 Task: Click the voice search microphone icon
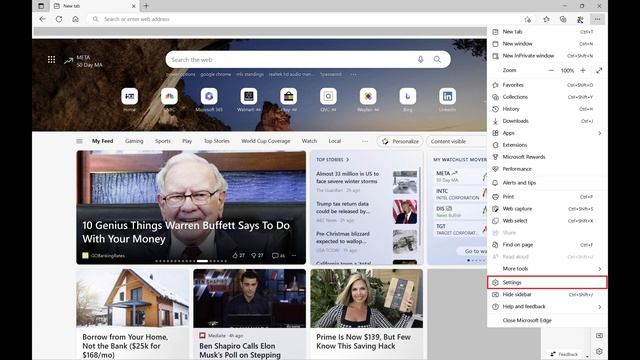point(420,60)
